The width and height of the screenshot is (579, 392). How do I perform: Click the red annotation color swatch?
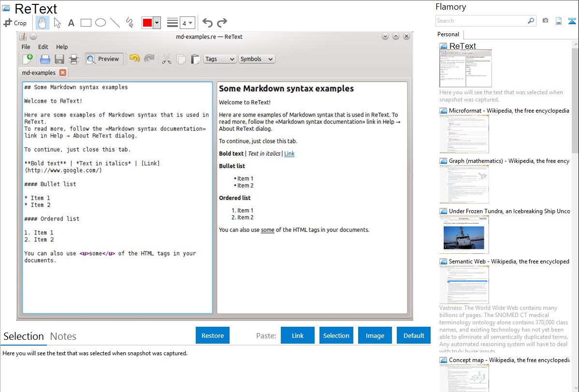click(x=147, y=23)
